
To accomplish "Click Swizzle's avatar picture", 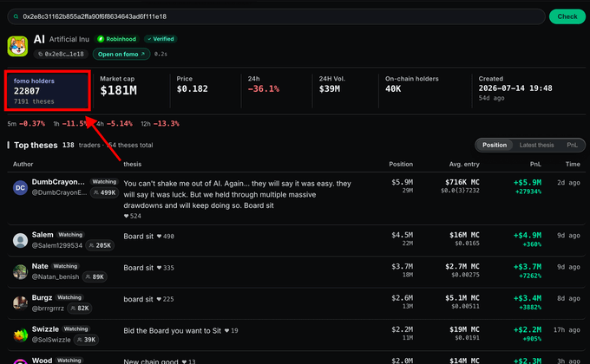I will (x=20, y=335).
